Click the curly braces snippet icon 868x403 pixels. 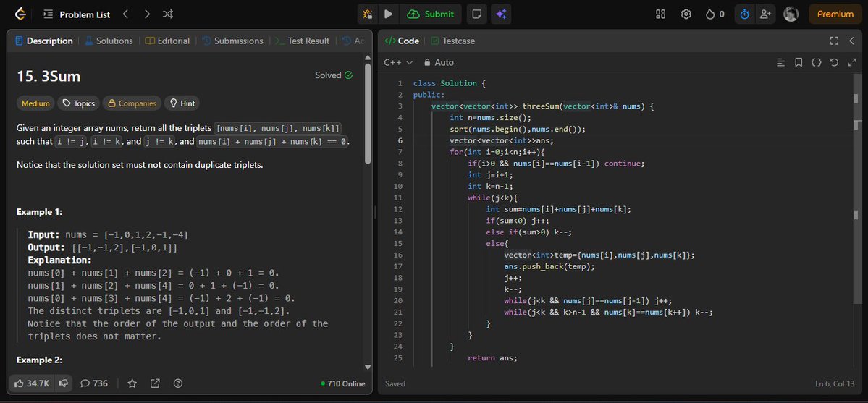(817, 62)
